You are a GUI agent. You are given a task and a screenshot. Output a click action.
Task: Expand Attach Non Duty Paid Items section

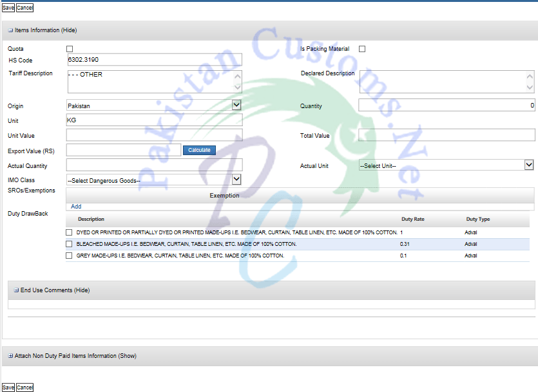tap(11, 356)
